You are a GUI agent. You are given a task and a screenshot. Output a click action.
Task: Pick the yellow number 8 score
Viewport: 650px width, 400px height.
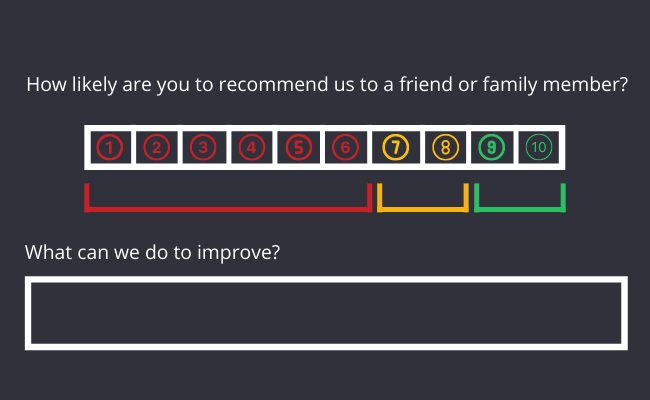tap(445, 148)
